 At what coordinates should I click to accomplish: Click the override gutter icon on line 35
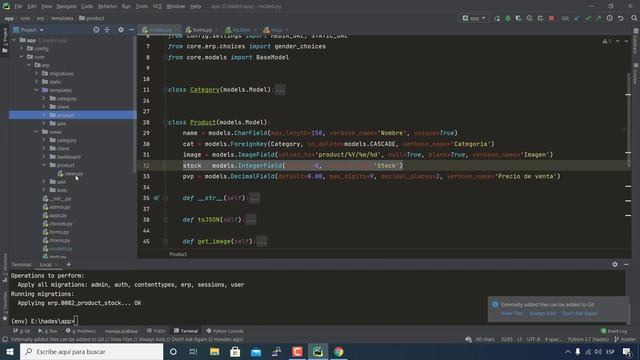tap(156, 198)
